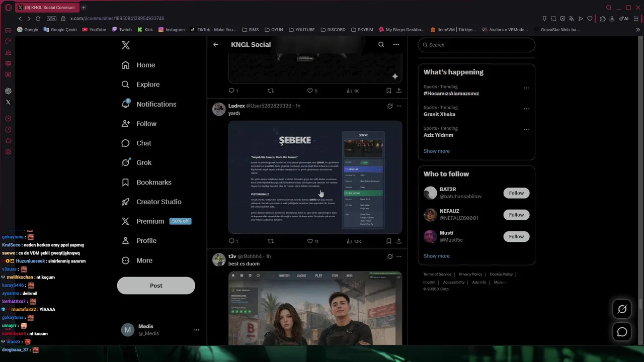Expand the footer More link
The image size is (644, 362).
click(x=500, y=282)
